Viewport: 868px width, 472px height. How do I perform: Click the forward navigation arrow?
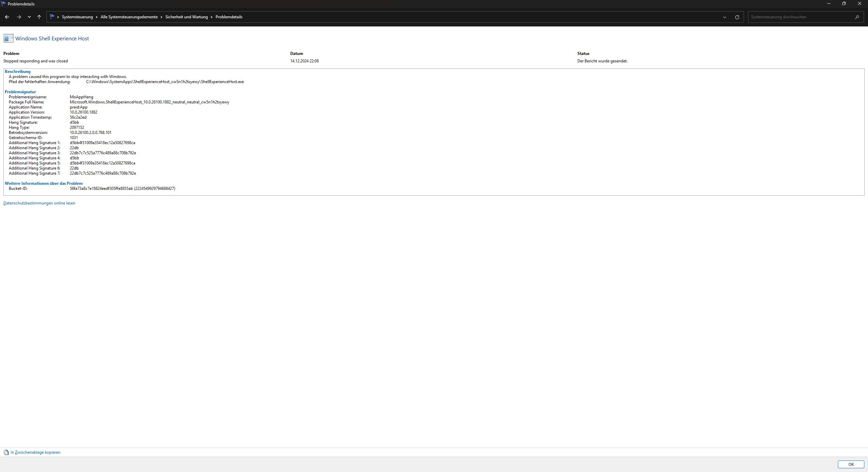coord(19,17)
